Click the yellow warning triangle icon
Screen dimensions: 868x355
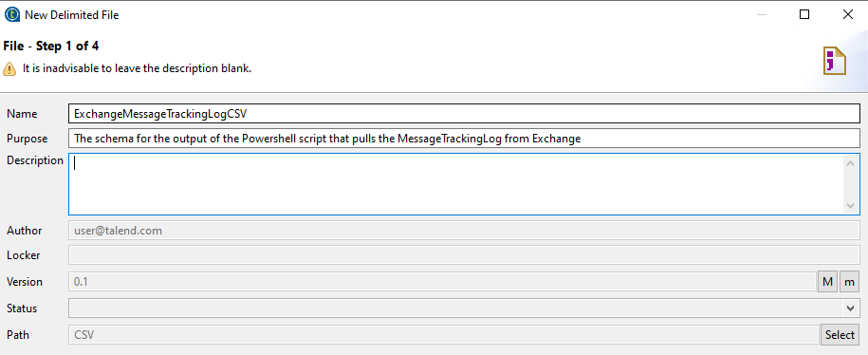tap(9, 68)
